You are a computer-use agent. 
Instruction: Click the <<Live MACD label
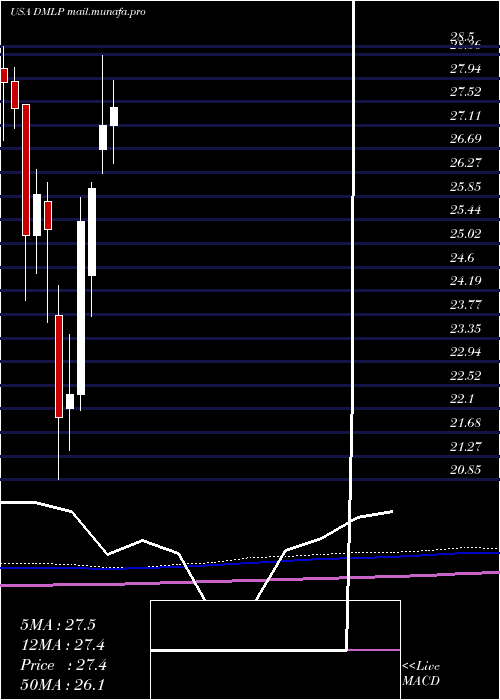coord(421,674)
